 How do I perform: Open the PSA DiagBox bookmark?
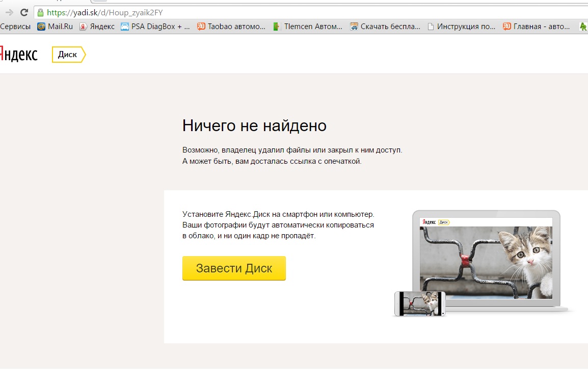155,27
